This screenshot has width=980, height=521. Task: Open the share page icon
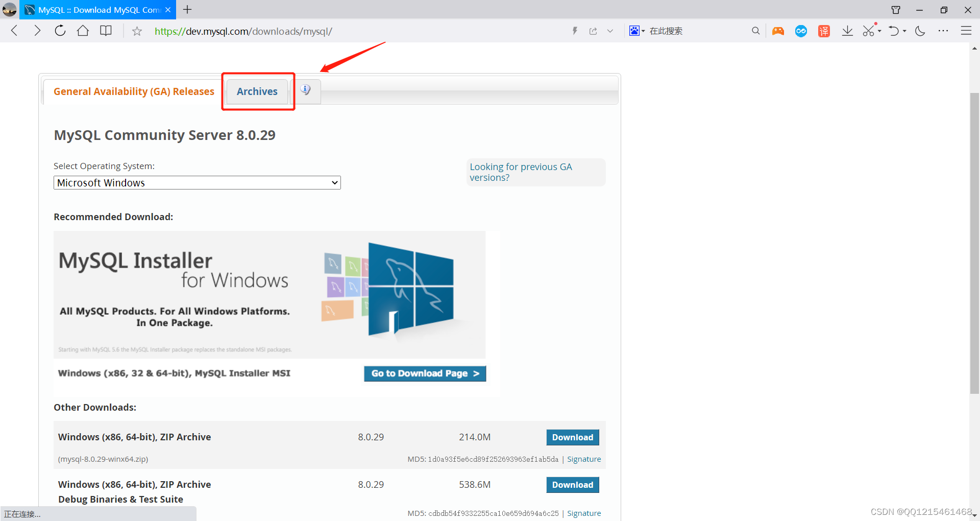pos(593,31)
